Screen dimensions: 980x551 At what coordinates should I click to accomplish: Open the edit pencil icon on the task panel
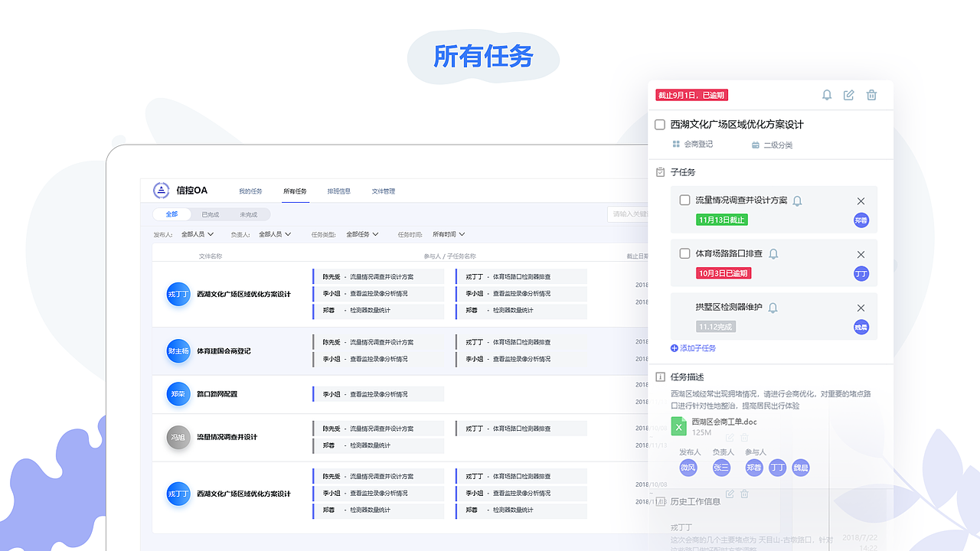(849, 95)
